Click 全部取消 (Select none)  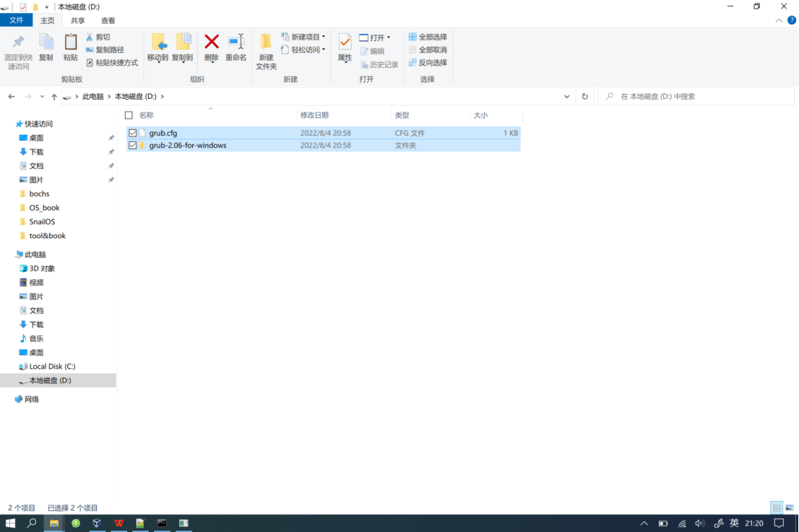428,50
